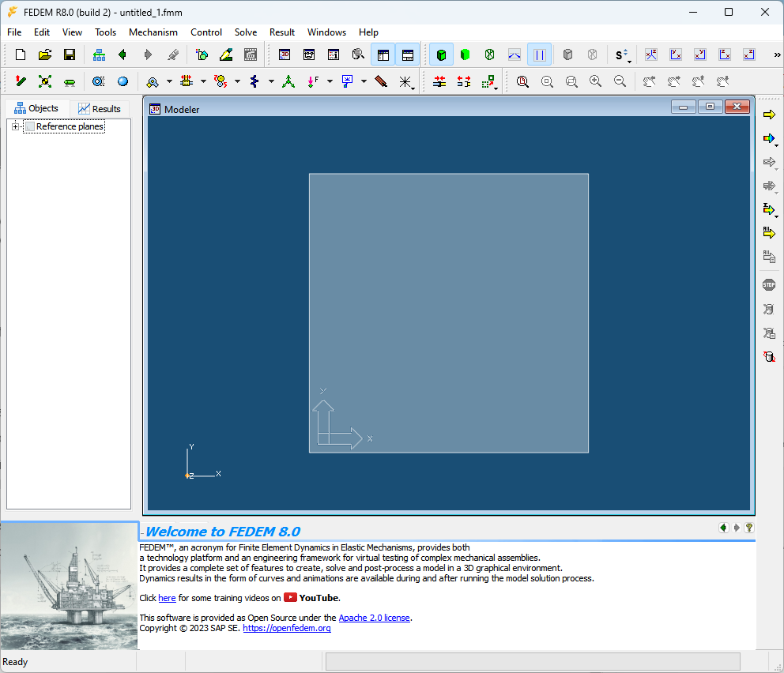Click the detach elements icon with outward arrows
784x673 pixels.
click(x=464, y=81)
